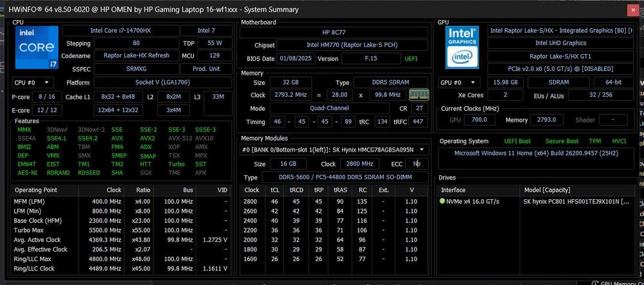
Task: Click the AVX-512 feature label
Action: pyautogui.click(x=180, y=138)
